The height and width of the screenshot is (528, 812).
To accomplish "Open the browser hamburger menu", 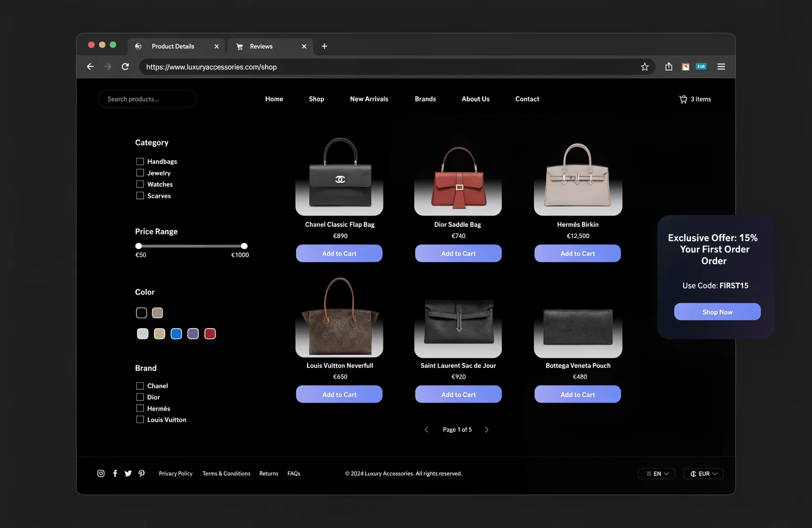I will (x=721, y=67).
